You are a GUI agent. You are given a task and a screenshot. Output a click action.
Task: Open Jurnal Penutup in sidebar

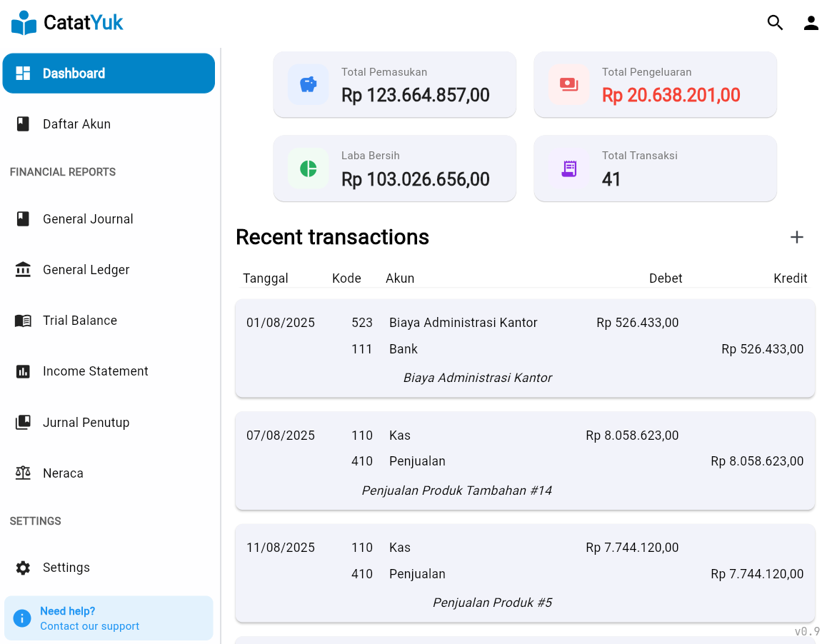click(86, 423)
